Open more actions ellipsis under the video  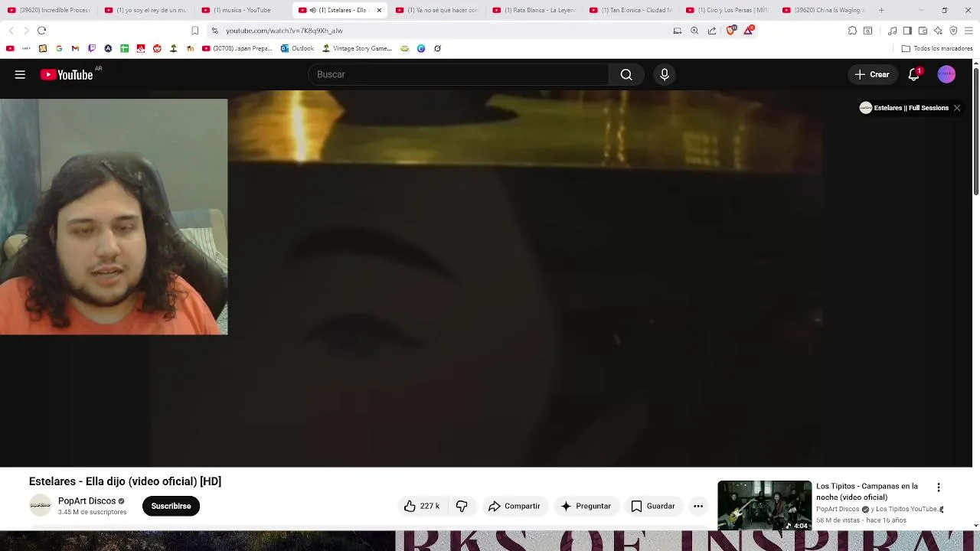click(x=698, y=506)
